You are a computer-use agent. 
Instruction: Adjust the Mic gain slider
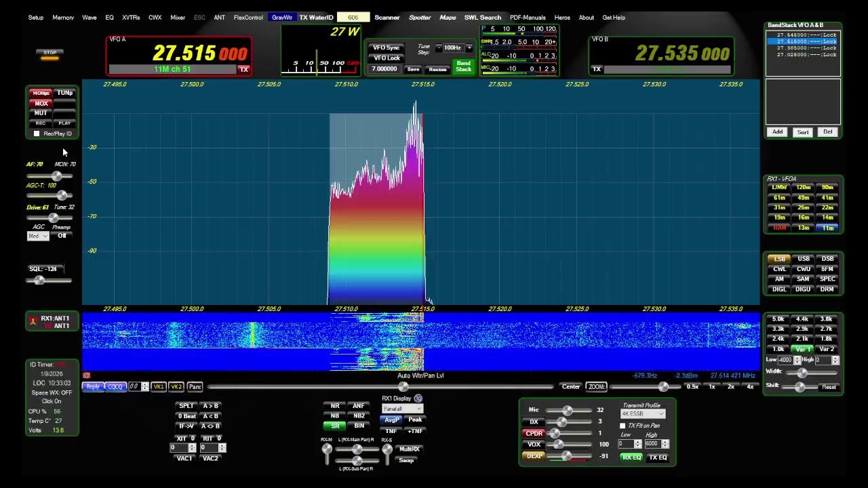[568, 410]
